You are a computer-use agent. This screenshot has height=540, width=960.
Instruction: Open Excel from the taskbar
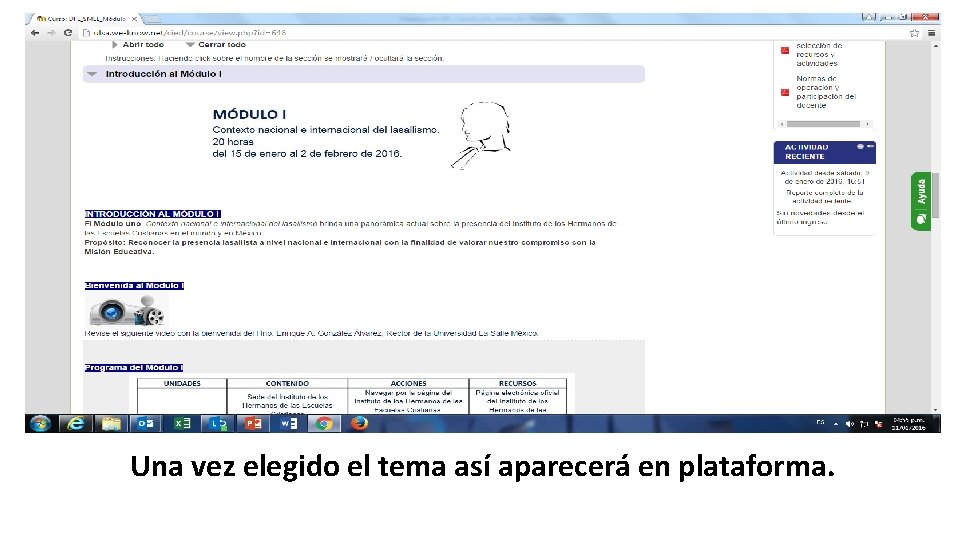pyautogui.click(x=182, y=424)
